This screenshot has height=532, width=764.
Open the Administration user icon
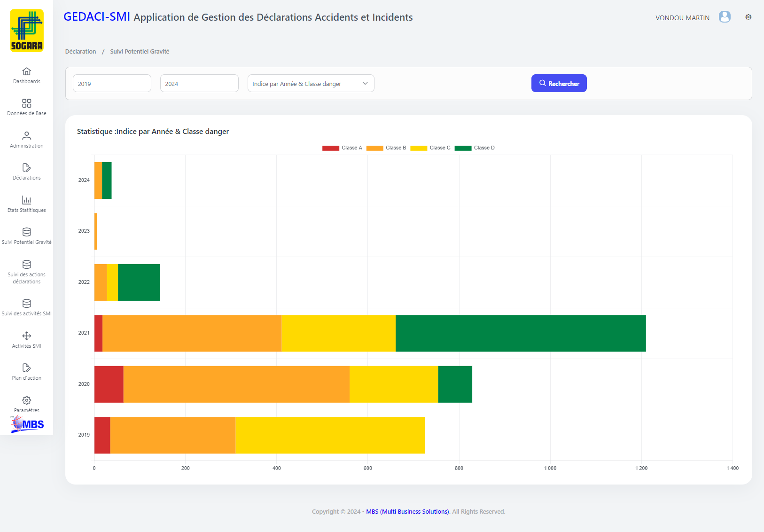[x=27, y=136]
